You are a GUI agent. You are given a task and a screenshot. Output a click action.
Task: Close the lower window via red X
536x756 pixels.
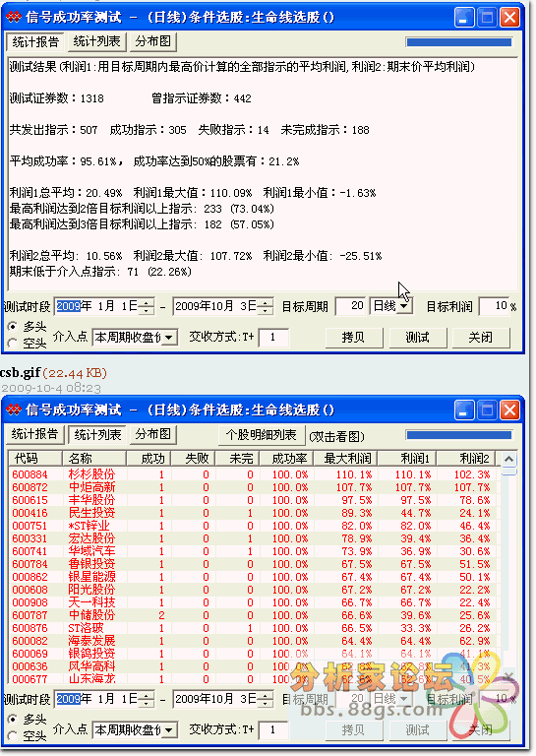point(509,410)
